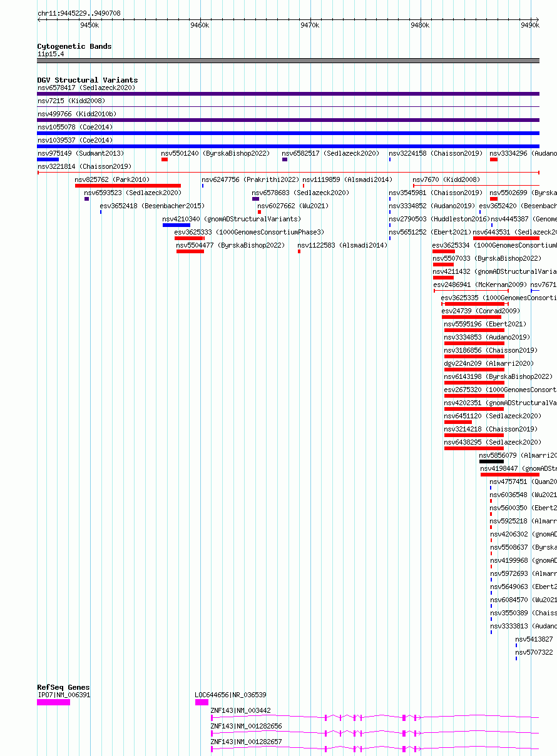Click the nsv2790503 Huddleston2016 label
The width and height of the screenshot is (557, 756).
pos(439,219)
